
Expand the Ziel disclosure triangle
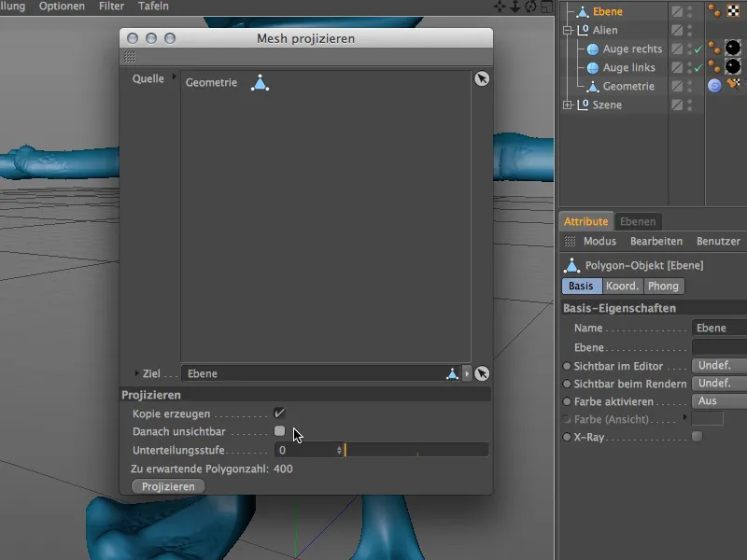136,373
